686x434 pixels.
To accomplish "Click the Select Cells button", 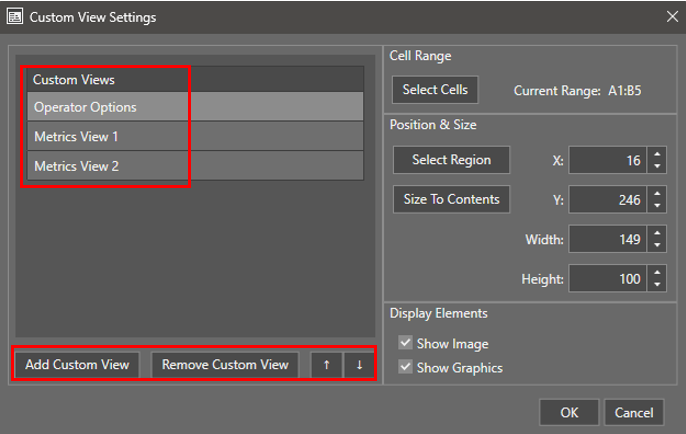I will point(434,90).
